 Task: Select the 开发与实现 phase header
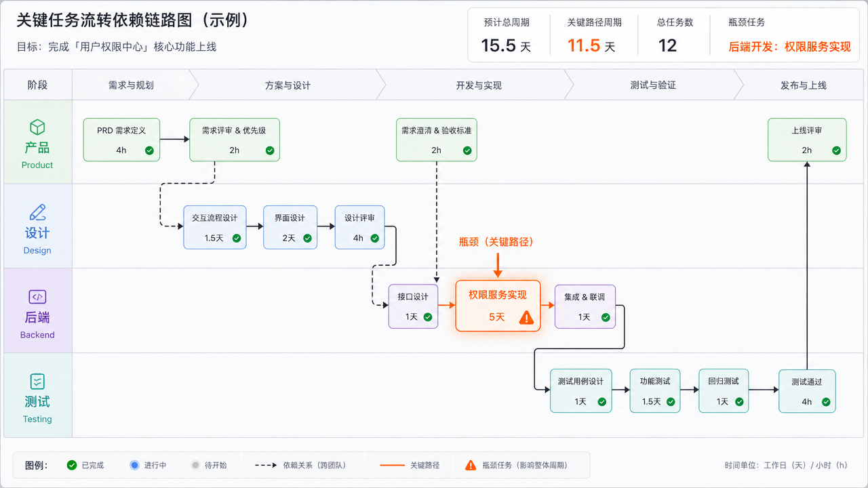479,85
